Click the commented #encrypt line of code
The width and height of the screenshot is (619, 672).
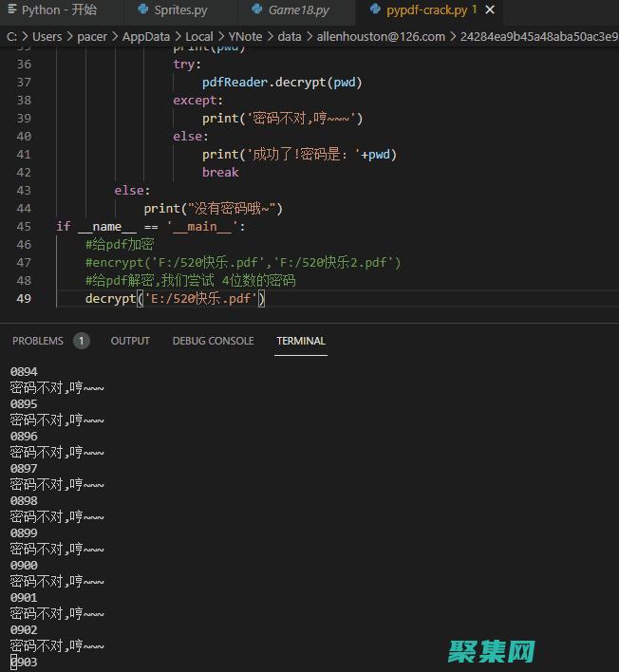(243, 263)
